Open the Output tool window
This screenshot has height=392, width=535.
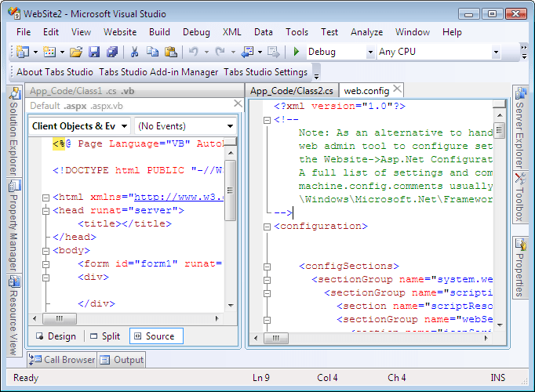(x=122, y=360)
